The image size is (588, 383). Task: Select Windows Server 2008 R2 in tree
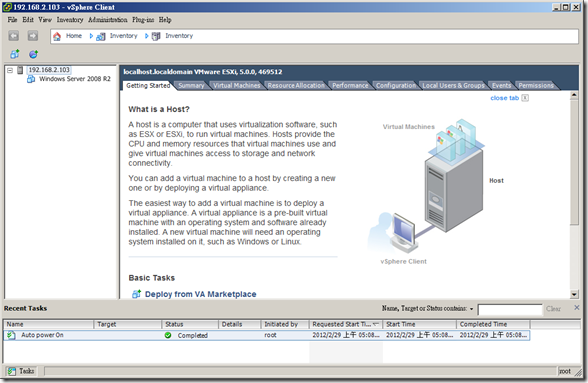[75, 79]
